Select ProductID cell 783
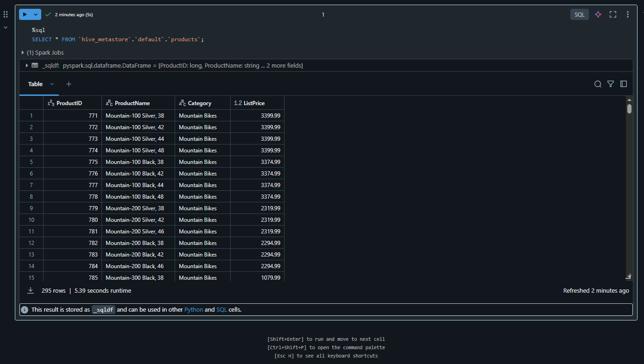644x364 pixels. coord(72,254)
